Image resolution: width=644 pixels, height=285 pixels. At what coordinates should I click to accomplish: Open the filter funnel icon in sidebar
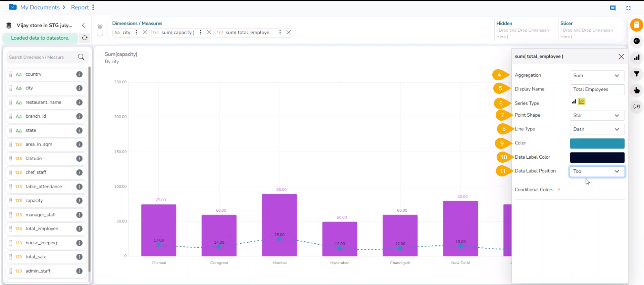tap(636, 74)
